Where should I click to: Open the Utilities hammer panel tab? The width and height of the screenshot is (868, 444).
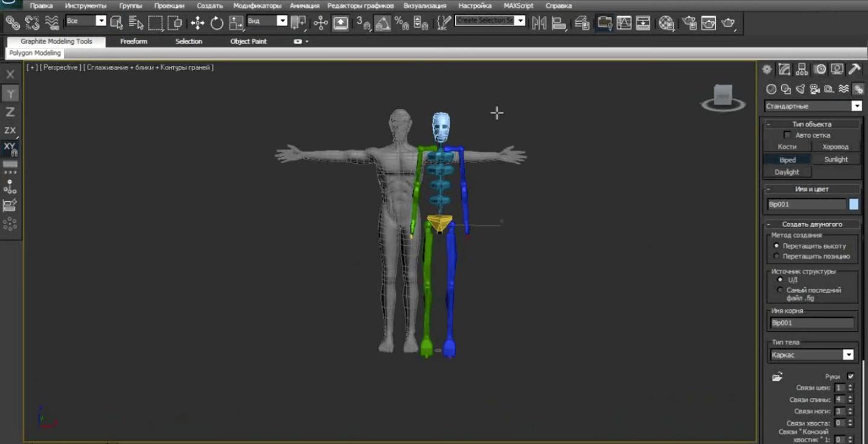point(854,69)
